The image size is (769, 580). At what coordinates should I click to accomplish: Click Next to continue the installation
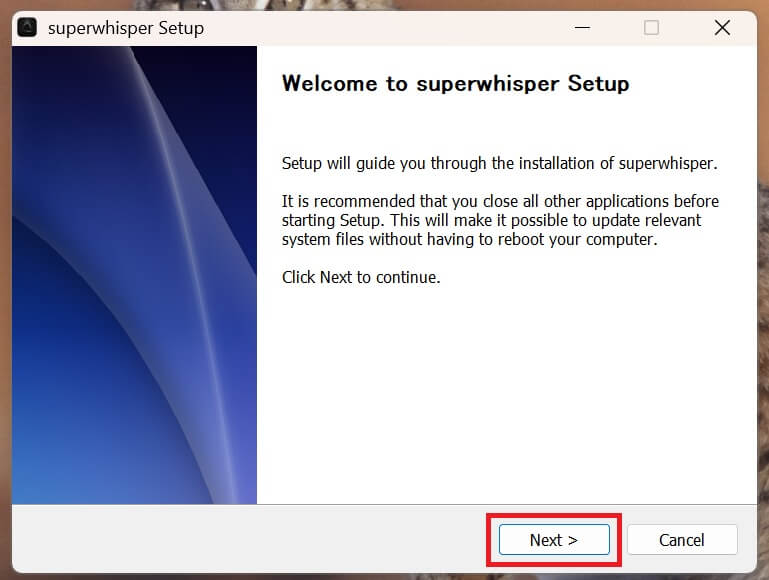554,540
